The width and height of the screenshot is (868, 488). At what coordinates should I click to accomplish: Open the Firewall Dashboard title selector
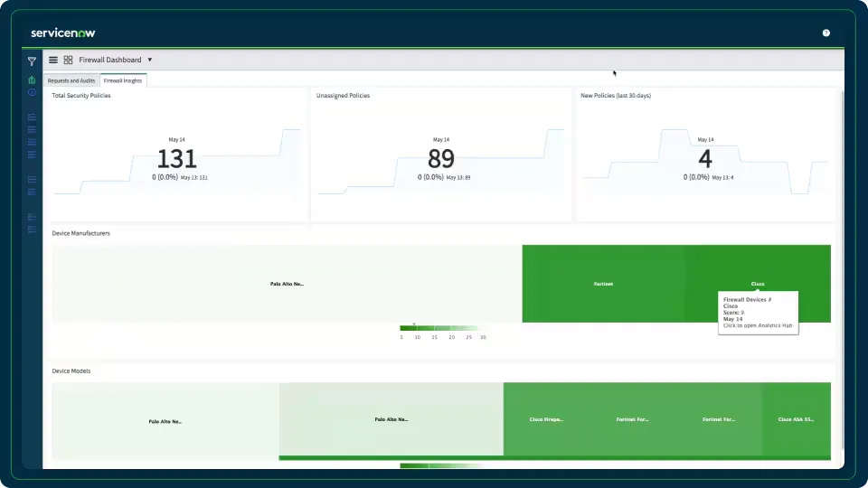tap(110, 60)
